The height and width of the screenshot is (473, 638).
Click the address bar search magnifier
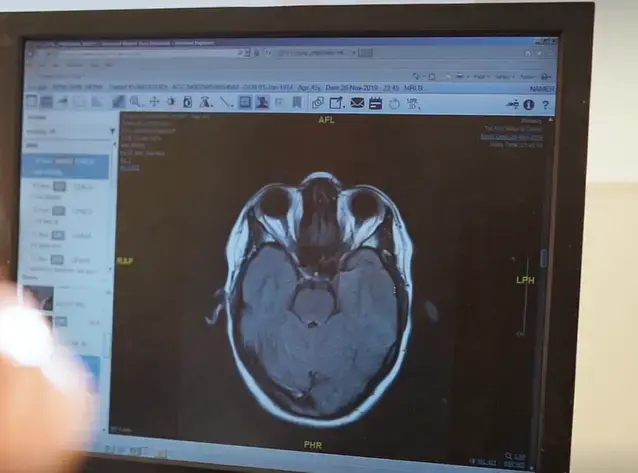coord(240,53)
